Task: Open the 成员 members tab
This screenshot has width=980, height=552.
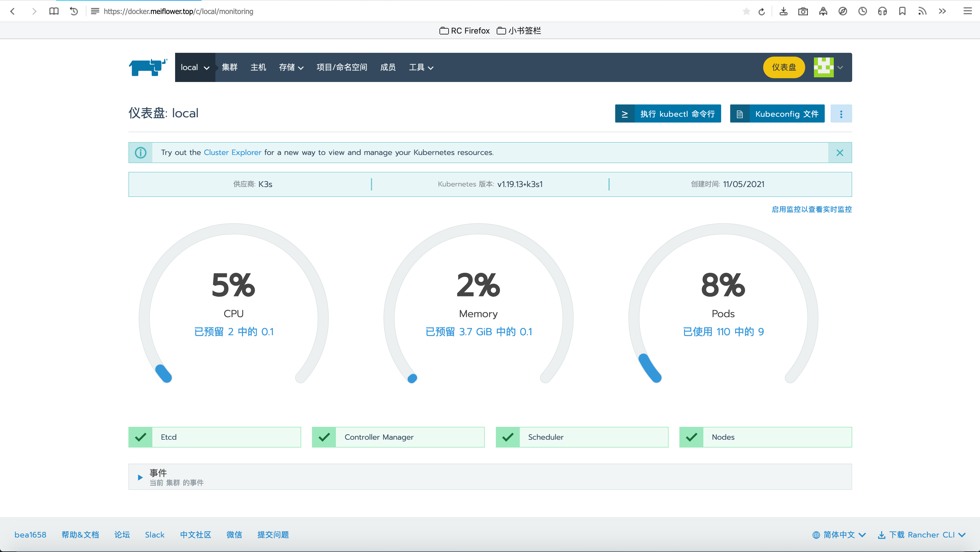Action: pyautogui.click(x=388, y=67)
